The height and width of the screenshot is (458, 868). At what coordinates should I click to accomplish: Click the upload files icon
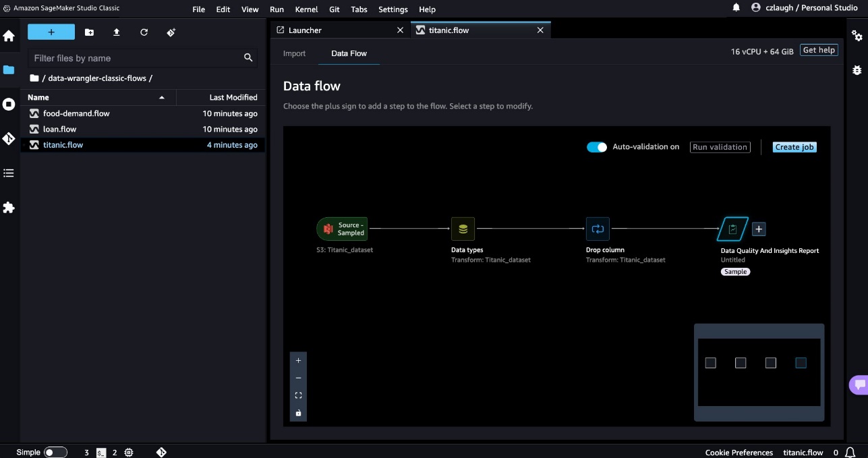pyautogui.click(x=117, y=32)
